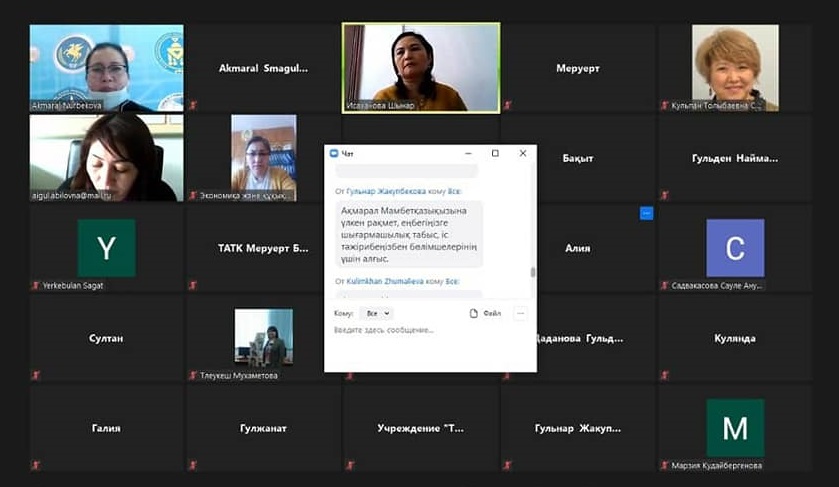This screenshot has height=487, width=839.
Task: Click the muted mic icon on Садвакасова Сауле tile
Action: pyautogui.click(x=664, y=285)
